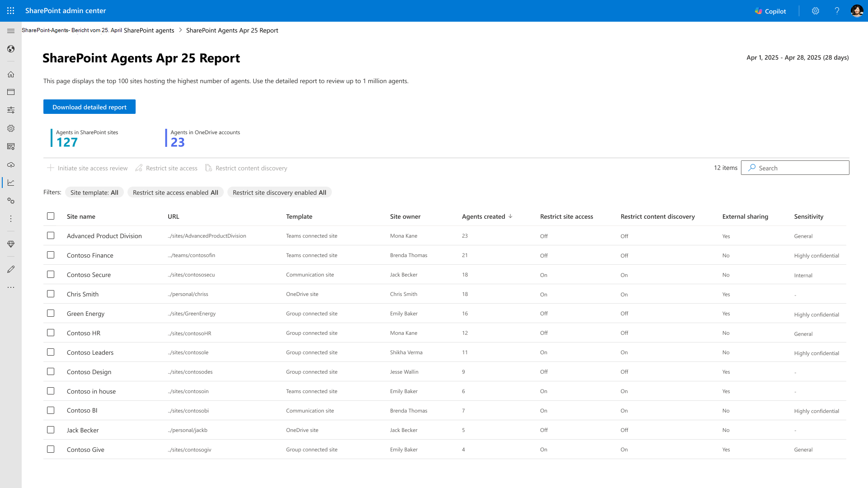Click the Search box above the table
The image size is (868, 488).
tap(795, 168)
